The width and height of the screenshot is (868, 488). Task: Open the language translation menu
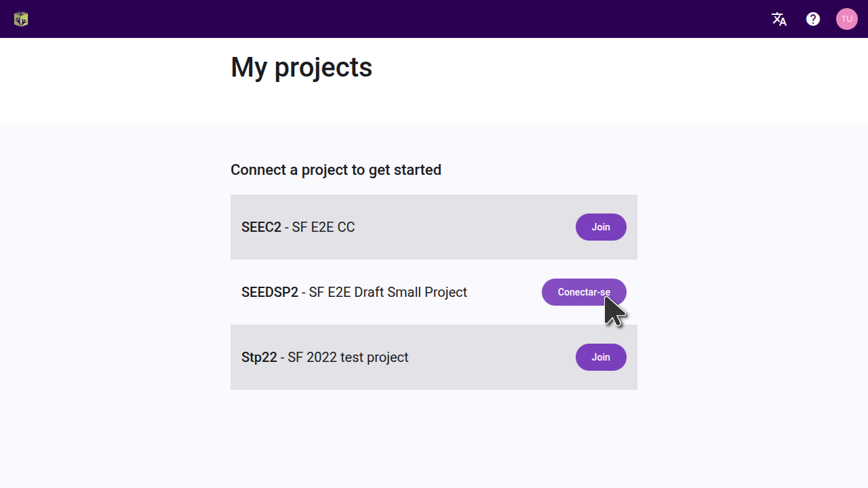point(779,19)
